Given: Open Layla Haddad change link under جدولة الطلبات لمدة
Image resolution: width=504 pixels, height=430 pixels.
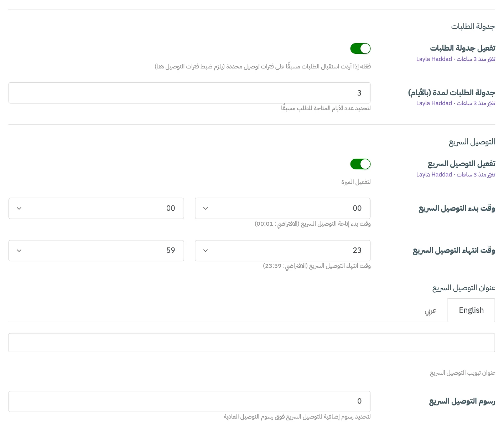Looking at the screenshot, I should click(456, 103).
